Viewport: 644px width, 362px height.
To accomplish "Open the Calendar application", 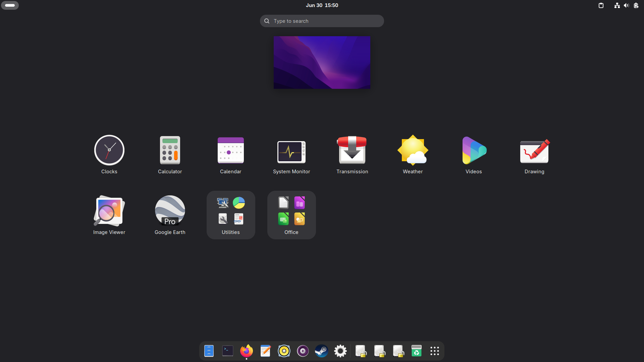I will (x=231, y=155).
